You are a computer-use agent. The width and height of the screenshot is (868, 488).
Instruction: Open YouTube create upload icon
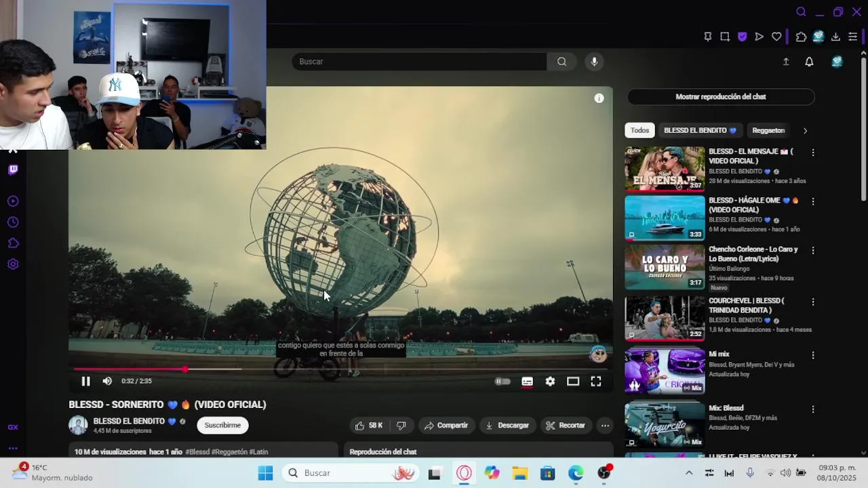(786, 62)
